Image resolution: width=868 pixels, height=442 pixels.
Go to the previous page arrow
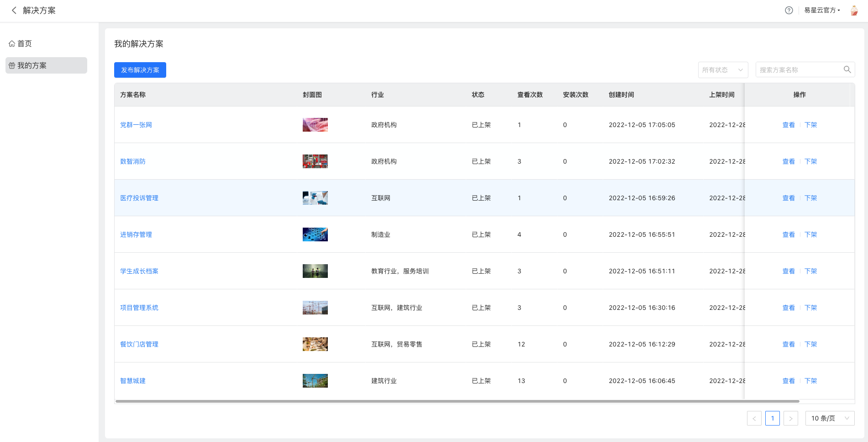point(754,418)
